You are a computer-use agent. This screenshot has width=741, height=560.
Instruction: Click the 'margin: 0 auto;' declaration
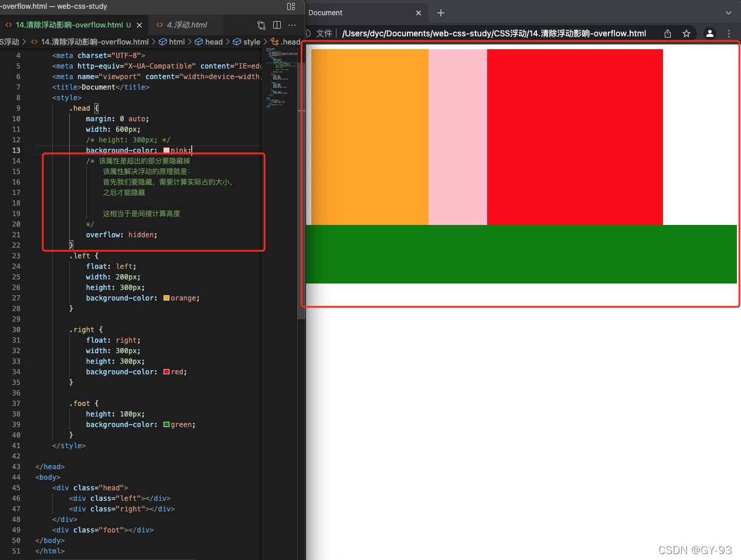point(117,119)
